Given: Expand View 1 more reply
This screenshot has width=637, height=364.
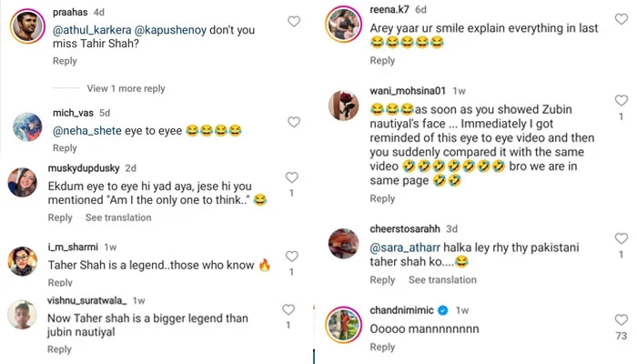Looking at the screenshot, I should 126,89.
